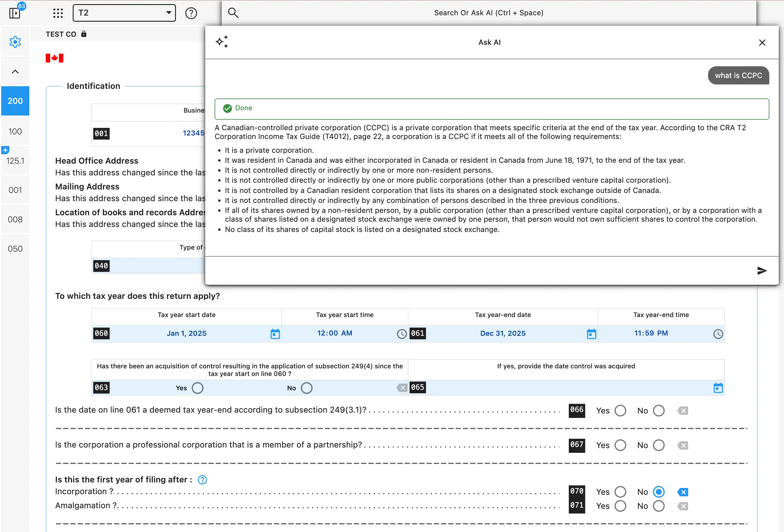Open help question mark beside T2 dropdown

(191, 13)
